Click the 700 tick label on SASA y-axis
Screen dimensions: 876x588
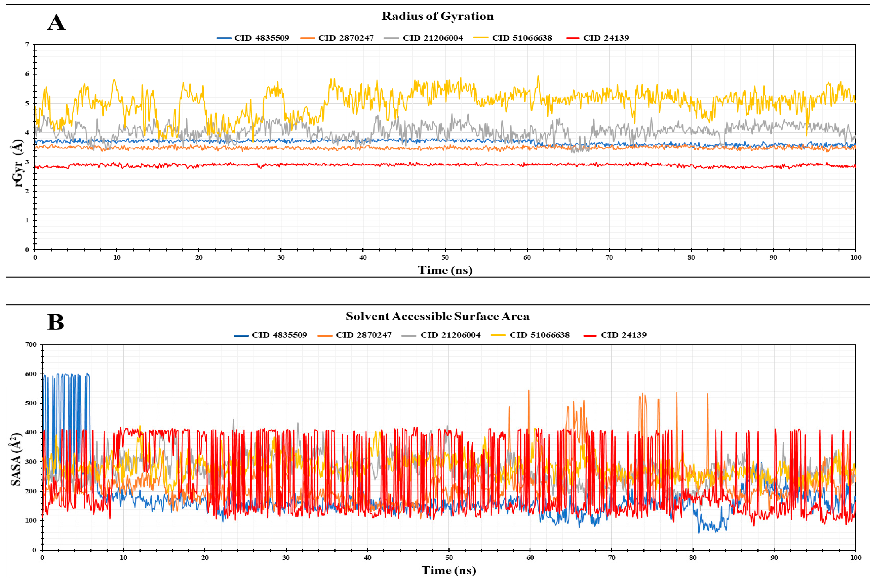(31, 345)
